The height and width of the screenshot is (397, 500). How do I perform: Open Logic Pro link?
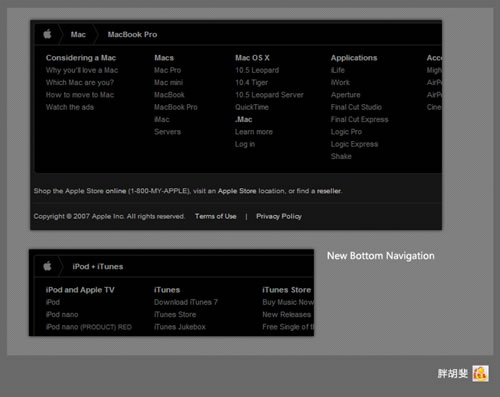[346, 132]
